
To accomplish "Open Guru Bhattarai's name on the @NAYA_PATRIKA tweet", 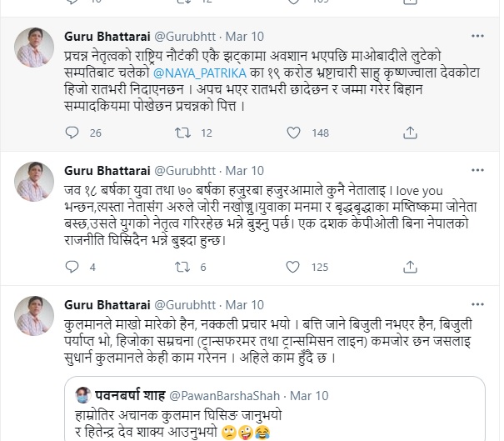I will click(107, 36).
